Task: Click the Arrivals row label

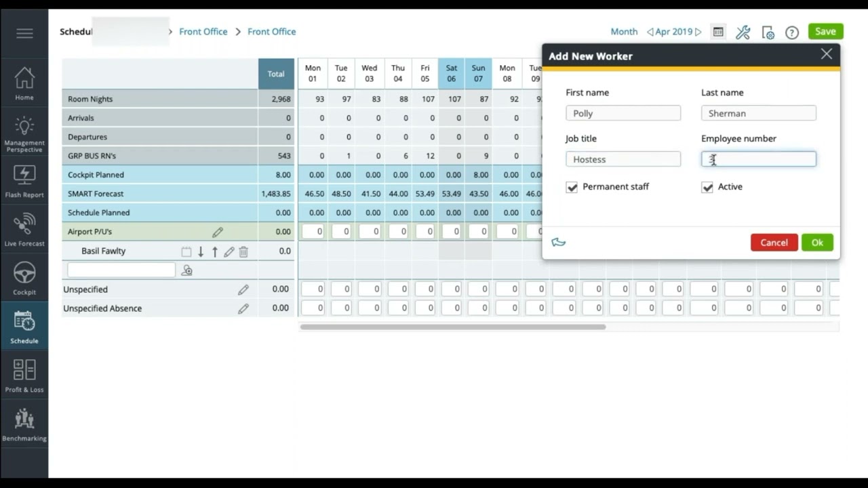Action: (81, 118)
